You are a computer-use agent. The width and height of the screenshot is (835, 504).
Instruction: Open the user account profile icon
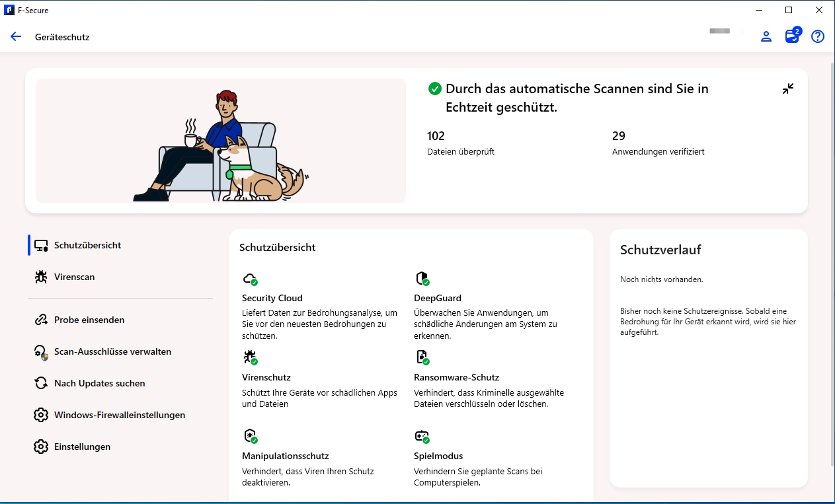(766, 37)
